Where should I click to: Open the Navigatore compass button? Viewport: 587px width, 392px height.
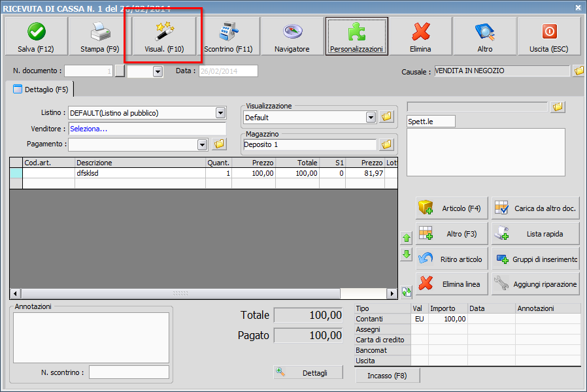(292, 37)
